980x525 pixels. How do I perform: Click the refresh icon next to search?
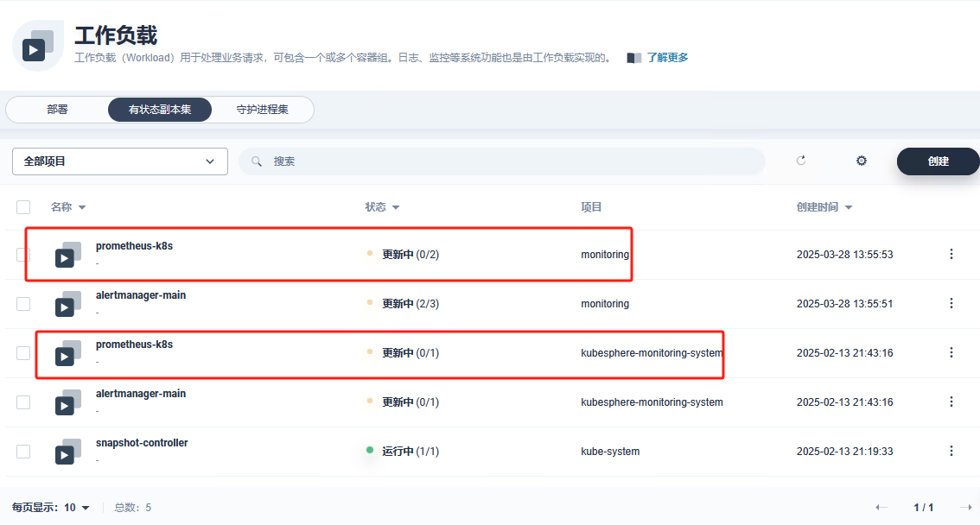point(800,161)
